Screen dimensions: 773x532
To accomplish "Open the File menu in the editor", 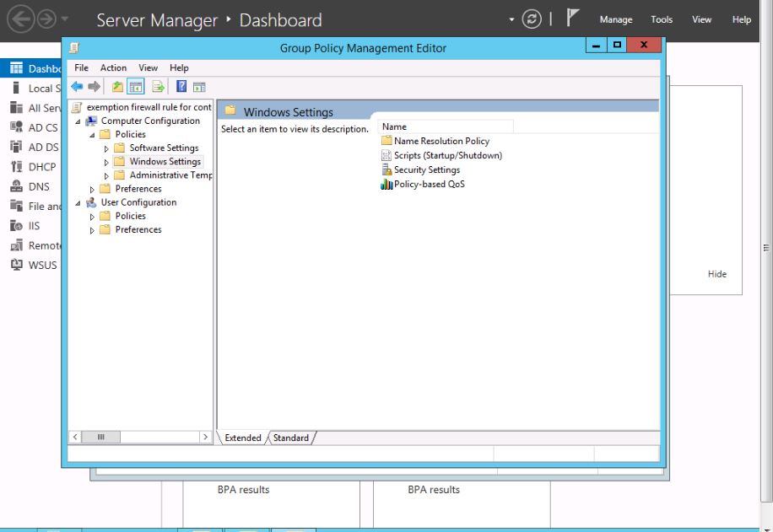I will click(81, 68).
